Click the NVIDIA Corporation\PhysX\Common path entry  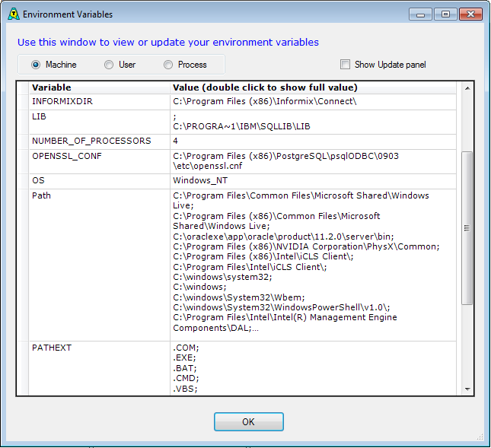[x=306, y=247]
